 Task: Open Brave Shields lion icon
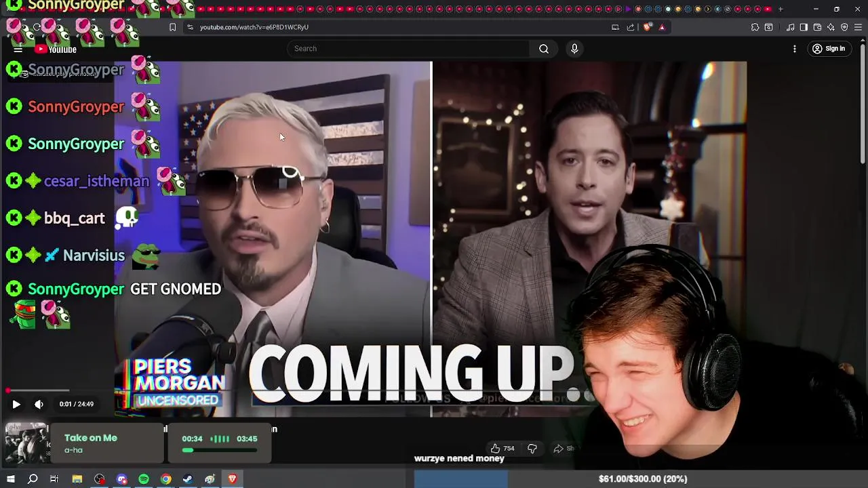pos(647,27)
